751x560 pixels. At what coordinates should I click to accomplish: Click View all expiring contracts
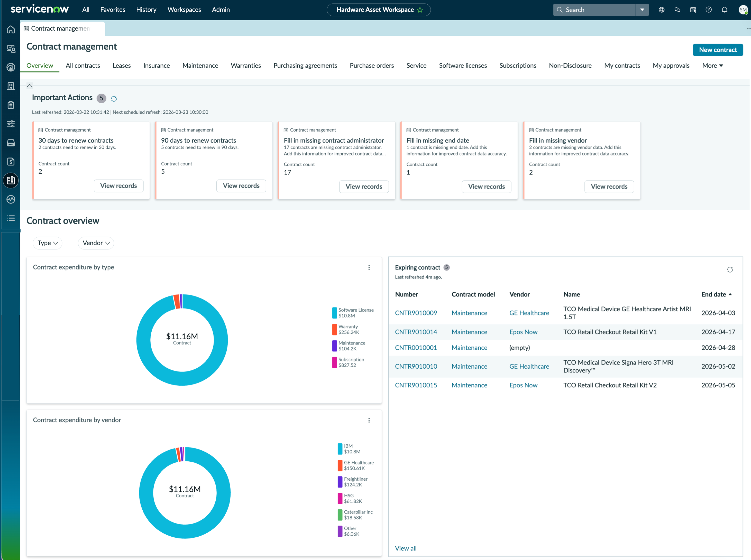tap(406, 548)
